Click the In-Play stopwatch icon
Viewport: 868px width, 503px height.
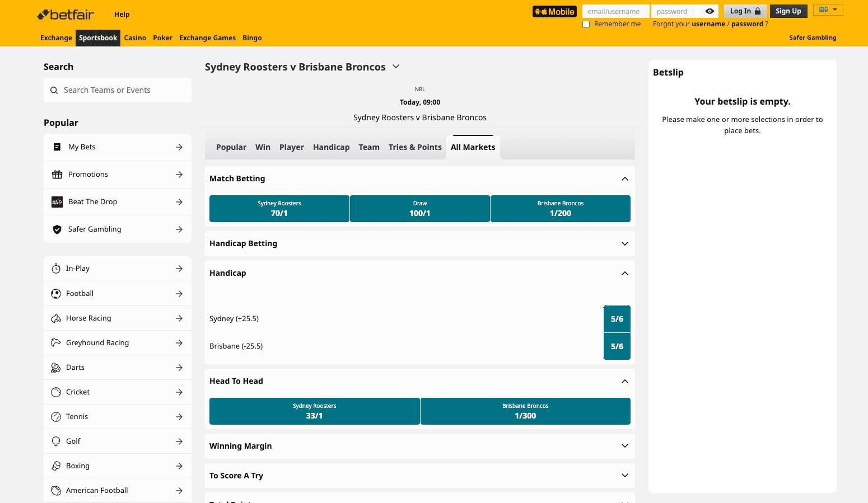click(x=56, y=269)
